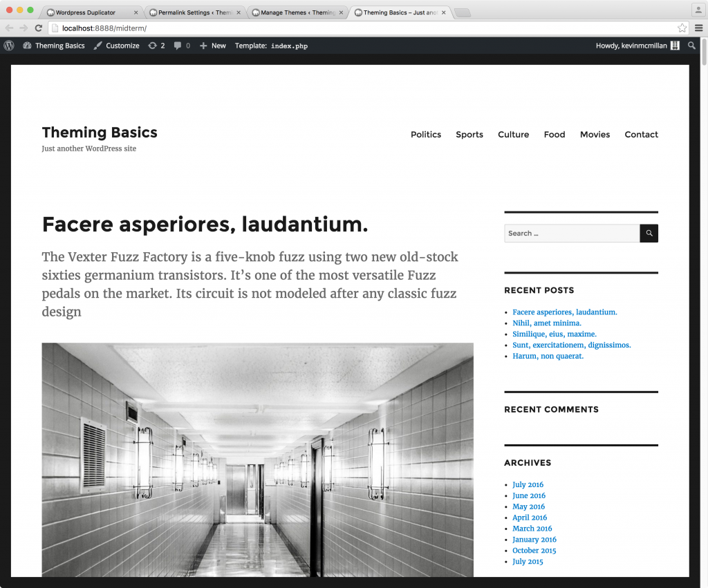Open comments bubble showing 0
The height and width of the screenshot is (588, 708).
(x=182, y=46)
